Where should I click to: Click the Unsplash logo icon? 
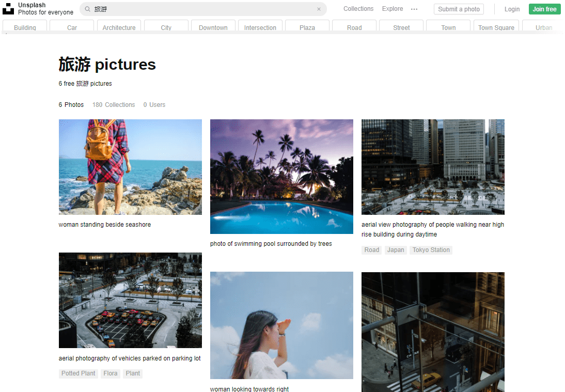point(8,9)
